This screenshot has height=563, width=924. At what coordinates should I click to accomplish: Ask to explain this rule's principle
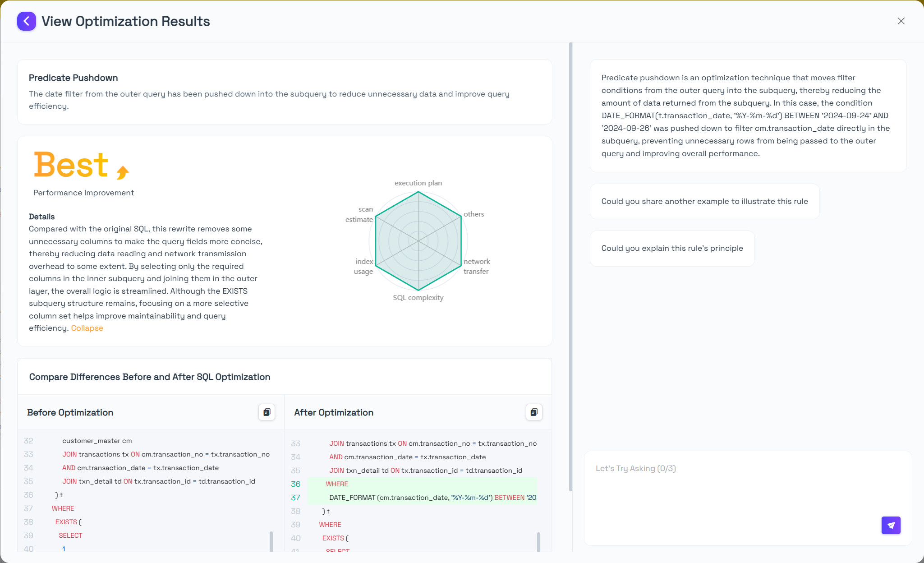click(x=672, y=249)
